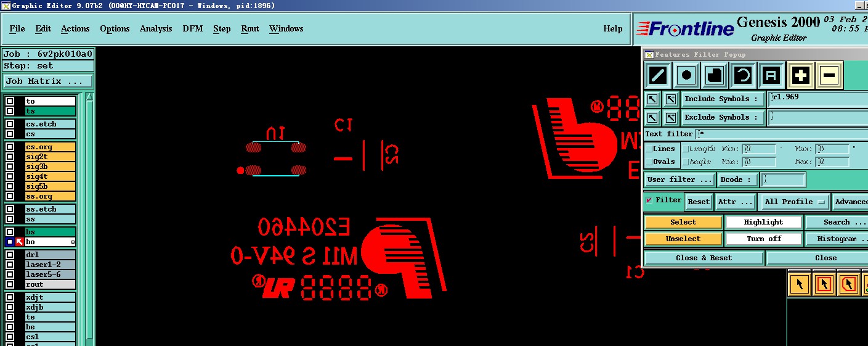Open the User filter dialog
Image resolution: width=868 pixels, height=346 pixels.
point(680,179)
